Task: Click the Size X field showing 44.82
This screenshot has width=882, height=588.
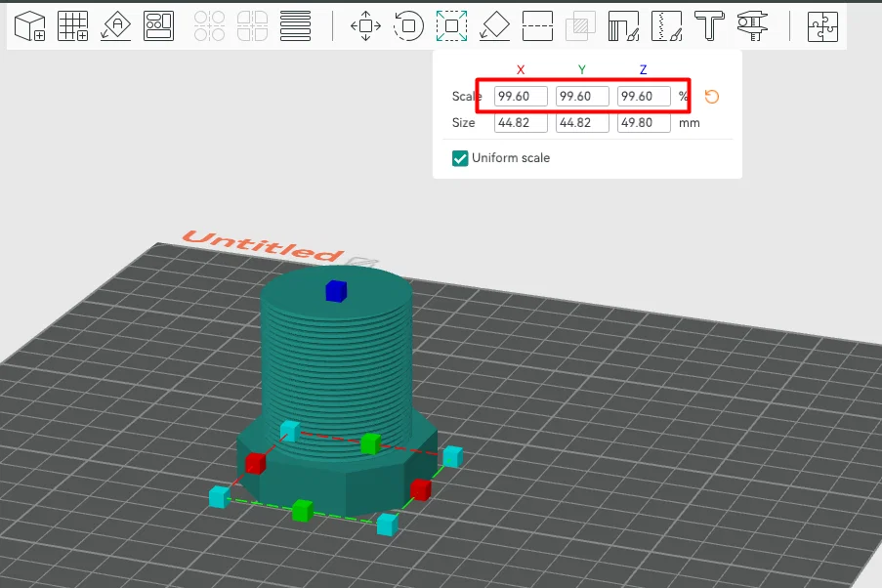Action: [x=521, y=123]
